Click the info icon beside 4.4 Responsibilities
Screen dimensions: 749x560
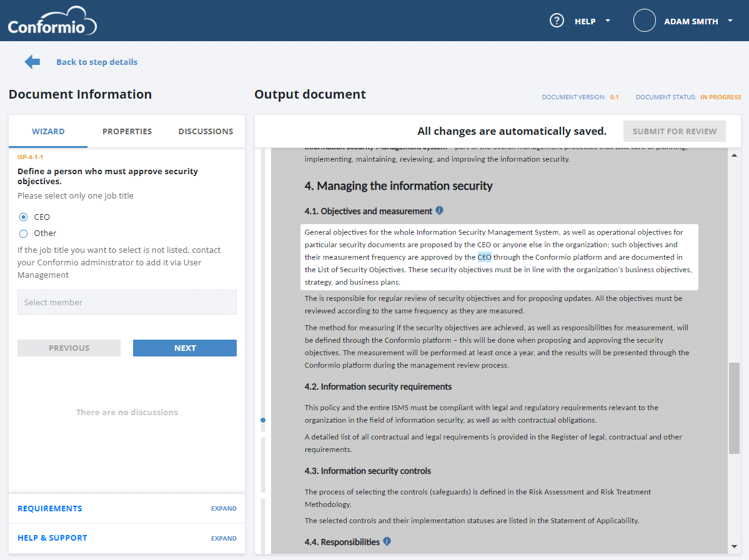pyautogui.click(x=387, y=541)
